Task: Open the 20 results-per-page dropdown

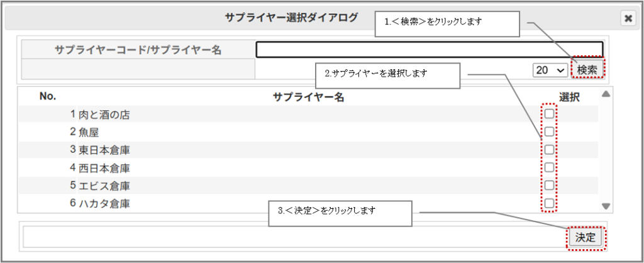Action: (550, 70)
